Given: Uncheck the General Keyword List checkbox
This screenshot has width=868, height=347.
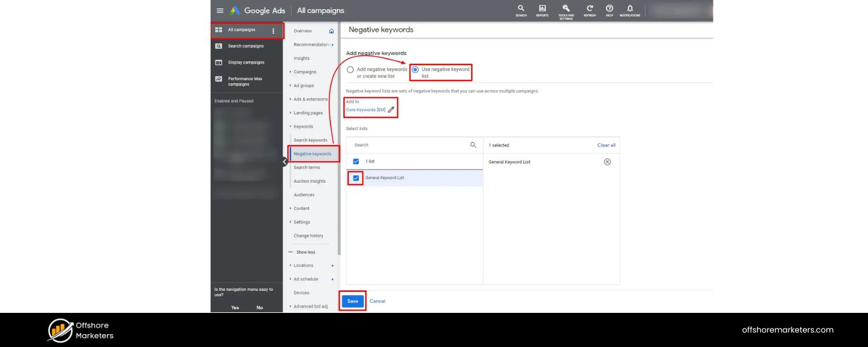Looking at the screenshot, I should pos(355,178).
